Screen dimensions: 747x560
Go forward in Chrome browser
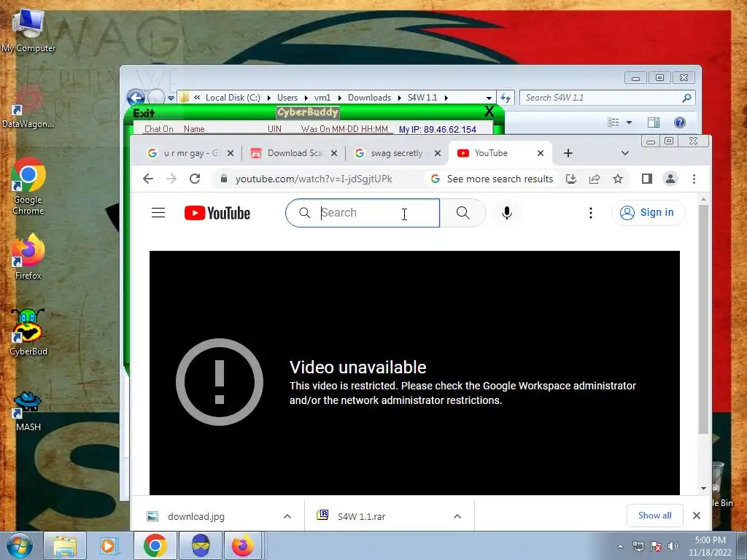pyautogui.click(x=171, y=179)
